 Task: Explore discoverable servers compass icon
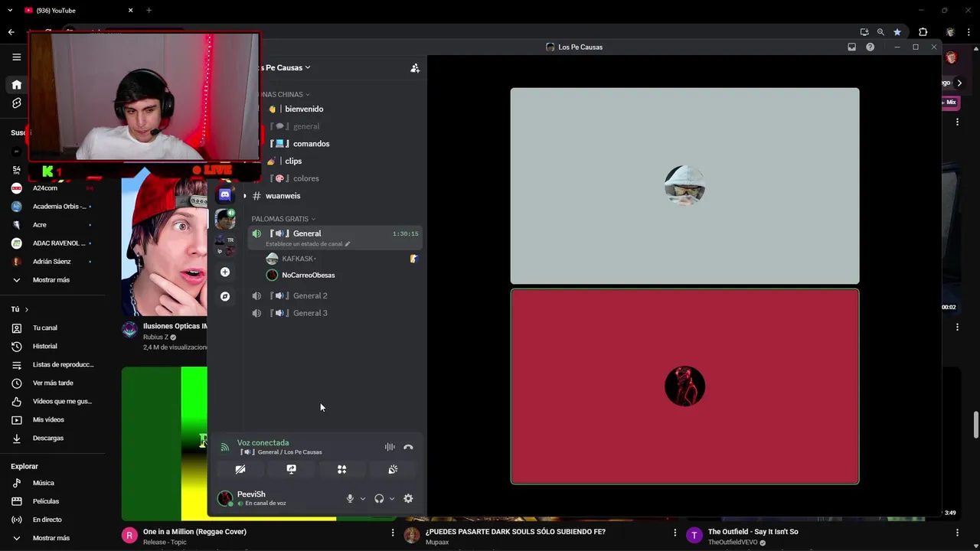click(225, 296)
